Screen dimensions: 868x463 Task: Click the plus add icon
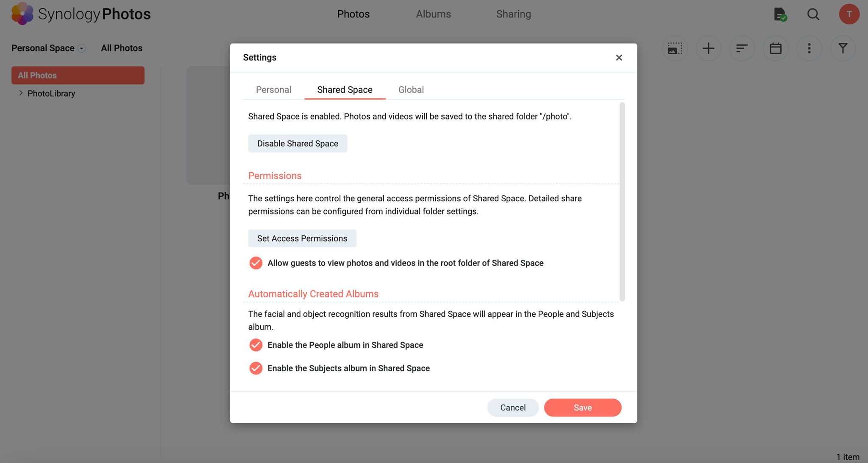tap(708, 48)
